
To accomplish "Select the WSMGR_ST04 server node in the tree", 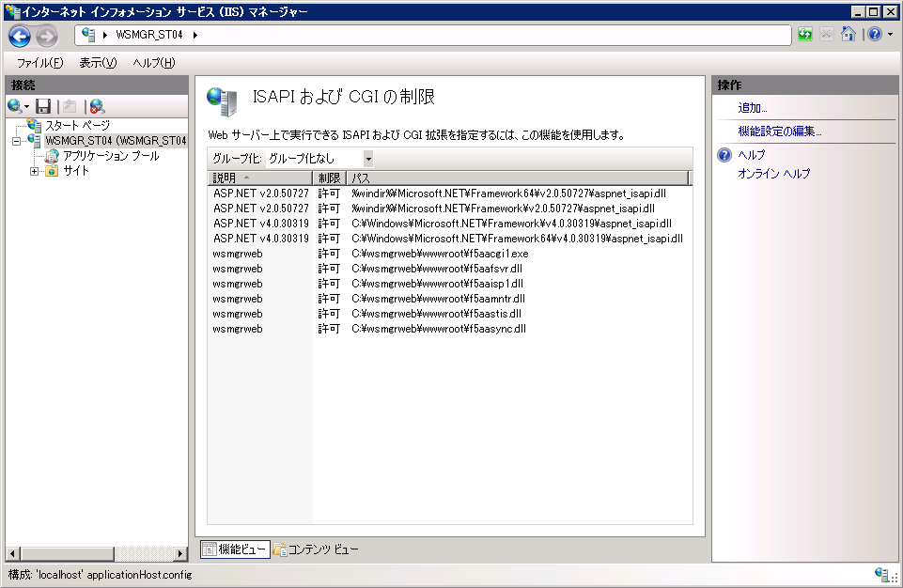I will [x=116, y=141].
